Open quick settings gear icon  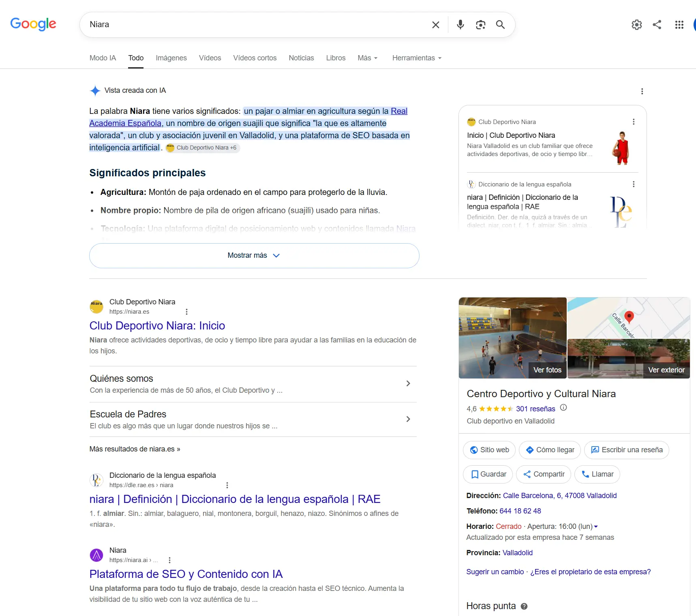(x=637, y=25)
